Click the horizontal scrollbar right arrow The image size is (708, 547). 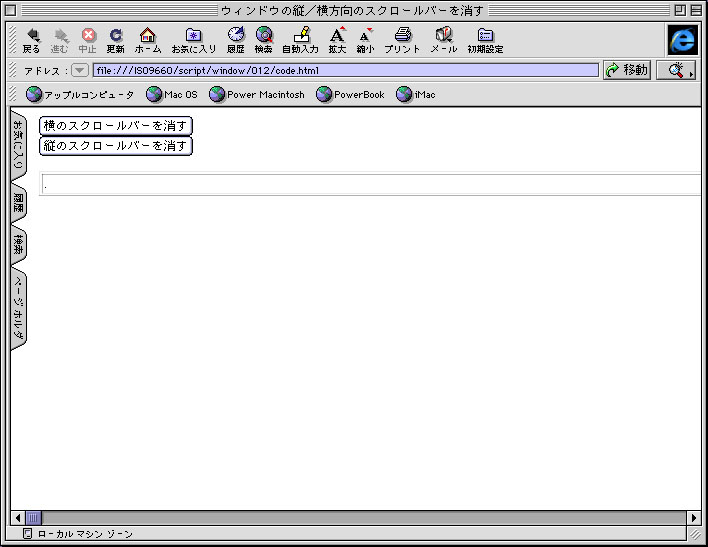coord(694,517)
